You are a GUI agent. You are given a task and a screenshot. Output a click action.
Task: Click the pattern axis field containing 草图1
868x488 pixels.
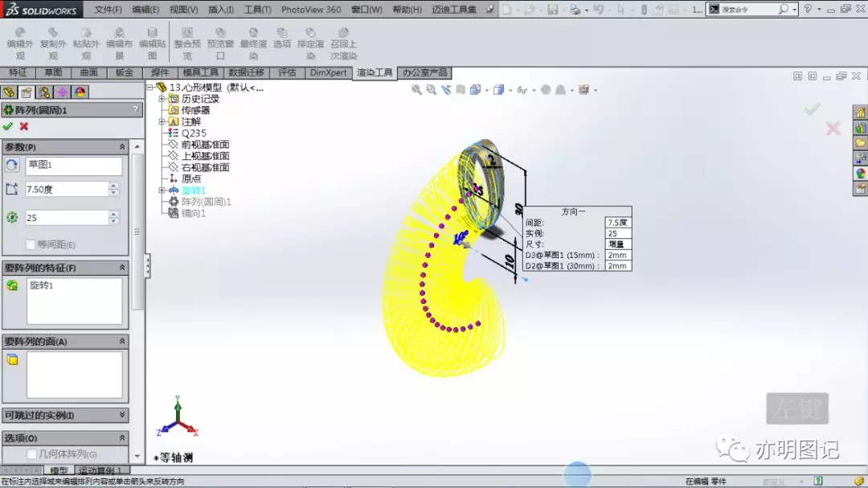point(74,165)
